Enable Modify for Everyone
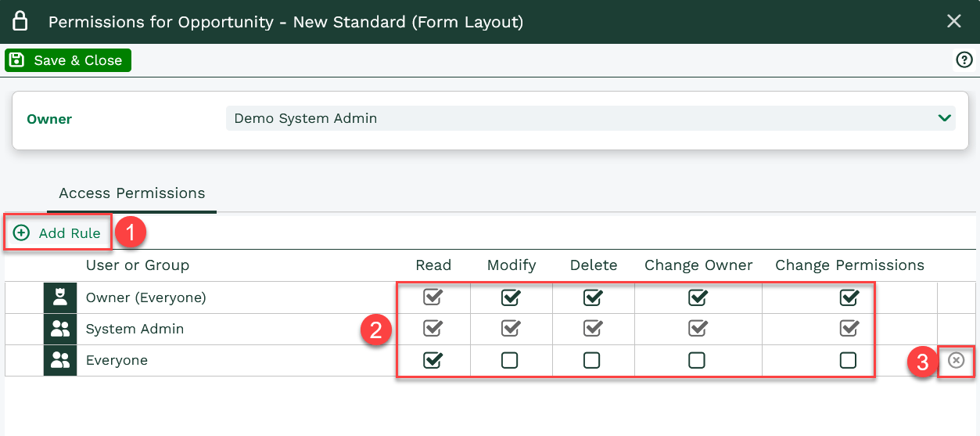This screenshot has height=436, width=980. (x=509, y=360)
